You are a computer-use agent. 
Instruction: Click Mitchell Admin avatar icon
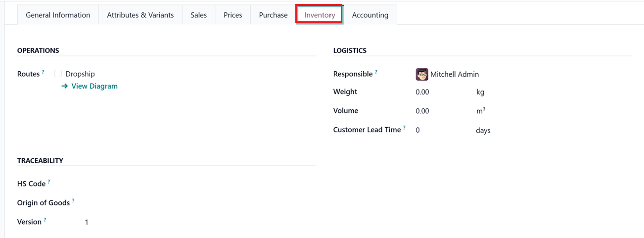(x=421, y=74)
